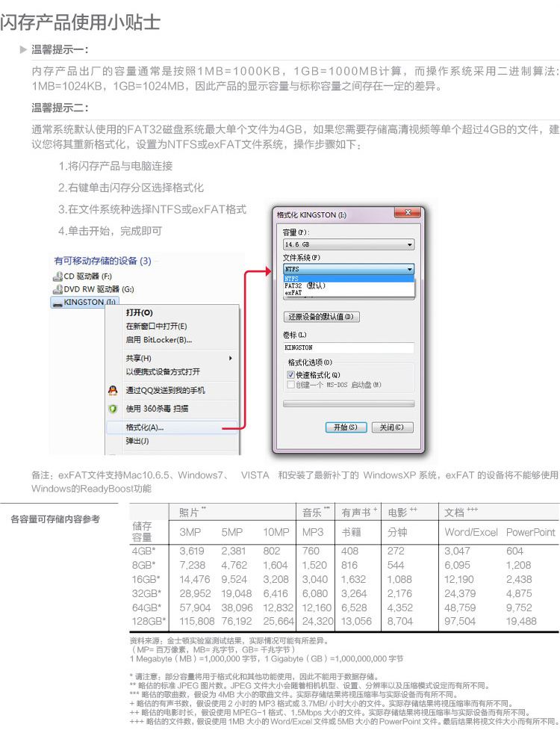Toggle the quick format (快速格式化) checkbox
The width and height of the screenshot is (560, 739).
(x=291, y=374)
